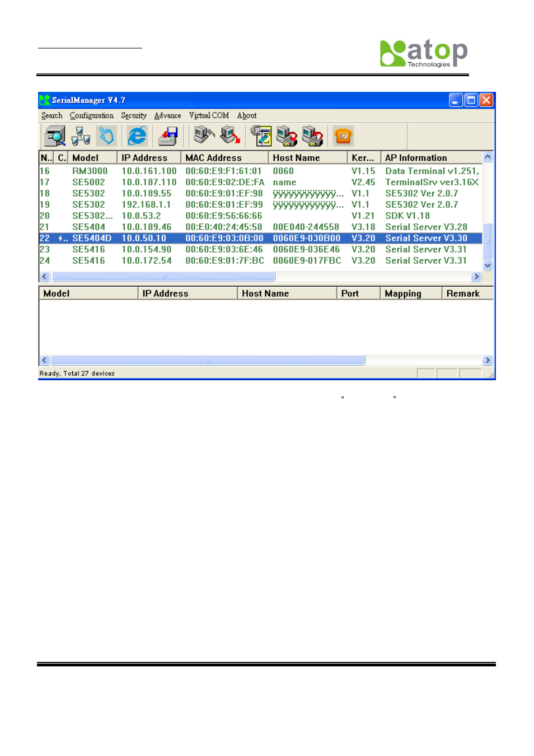Click device list horizontal scroll left arrow
The width and height of the screenshot is (534, 756).
coord(45,276)
